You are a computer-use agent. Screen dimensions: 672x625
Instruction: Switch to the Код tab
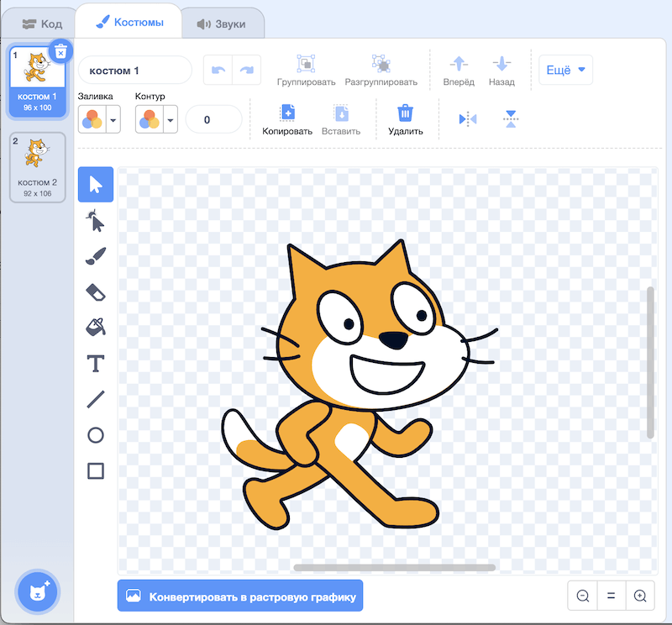(40, 24)
